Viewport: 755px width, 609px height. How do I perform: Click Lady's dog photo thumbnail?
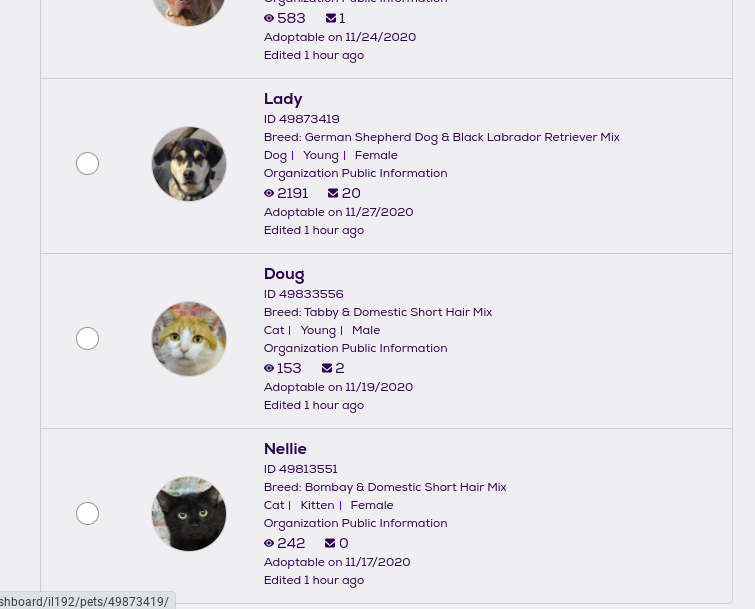pos(189,164)
